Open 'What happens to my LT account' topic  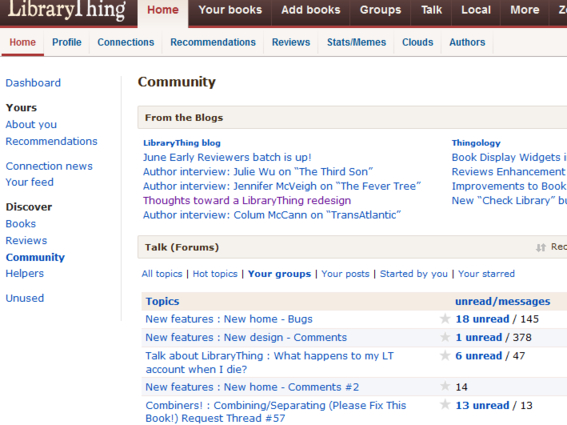(x=269, y=362)
